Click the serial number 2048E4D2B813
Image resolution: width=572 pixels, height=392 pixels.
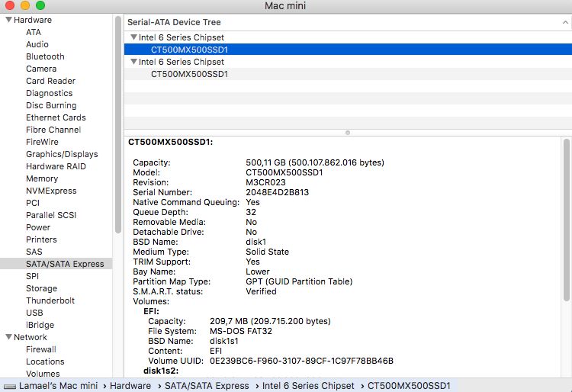tap(278, 192)
